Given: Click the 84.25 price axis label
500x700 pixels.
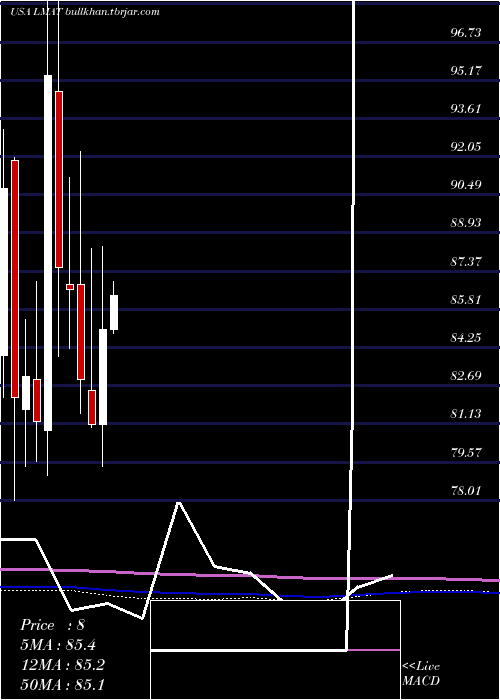Looking at the screenshot, I should click(x=466, y=338).
